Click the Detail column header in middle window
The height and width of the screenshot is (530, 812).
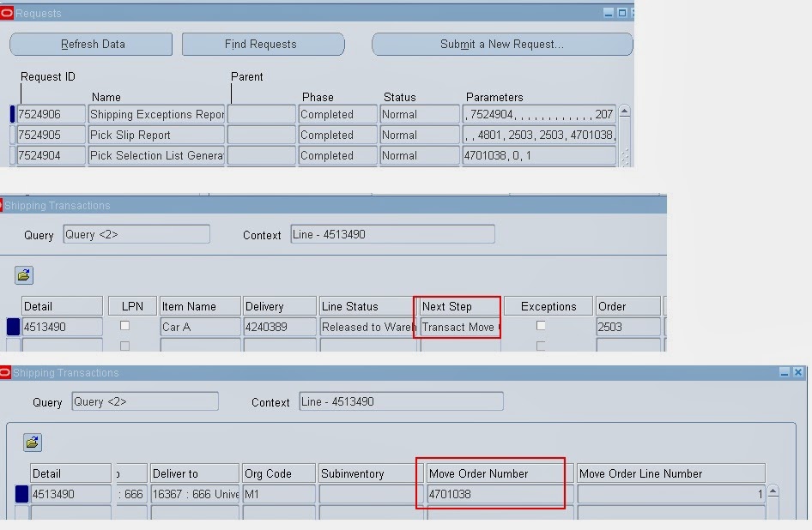pyautogui.click(x=62, y=306)
